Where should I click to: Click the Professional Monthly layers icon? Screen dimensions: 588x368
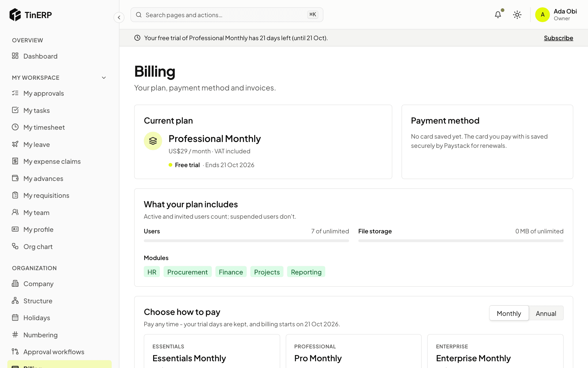[x=153, y=141]
